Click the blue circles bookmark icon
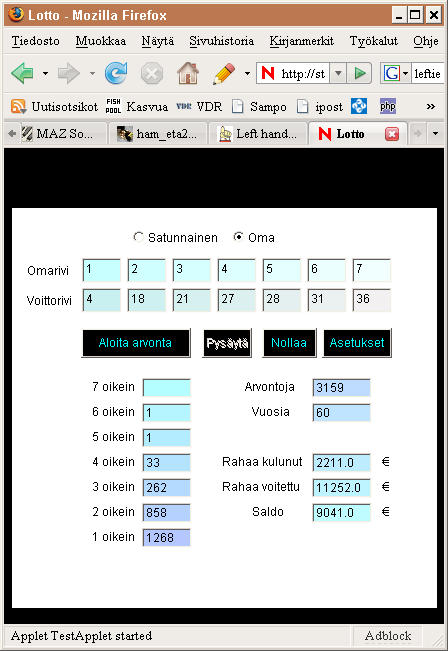This screenshot has height=651, width=448. tap(359, 106)
